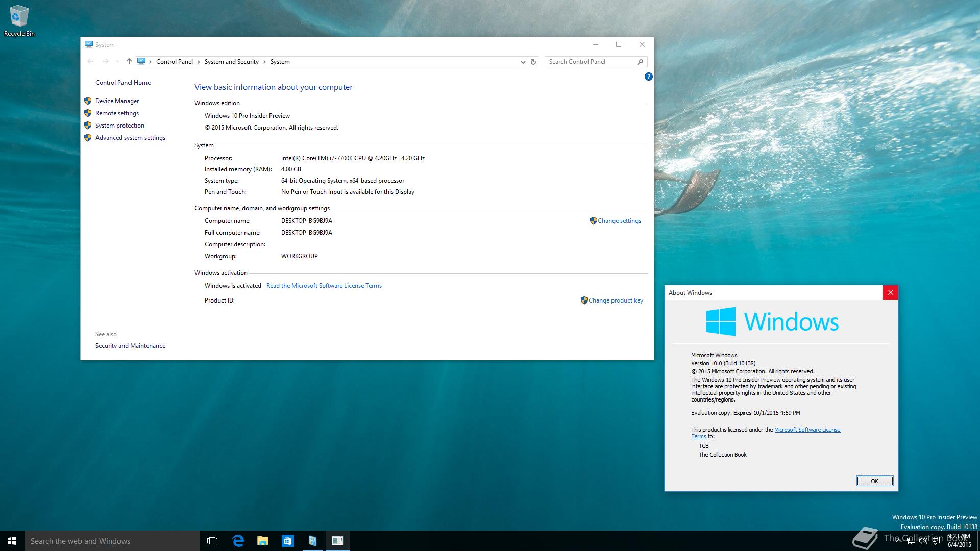Click the shield icon beside Device Manager
The width and height of the screenshot is (980, 551).
tap(88, 101)
